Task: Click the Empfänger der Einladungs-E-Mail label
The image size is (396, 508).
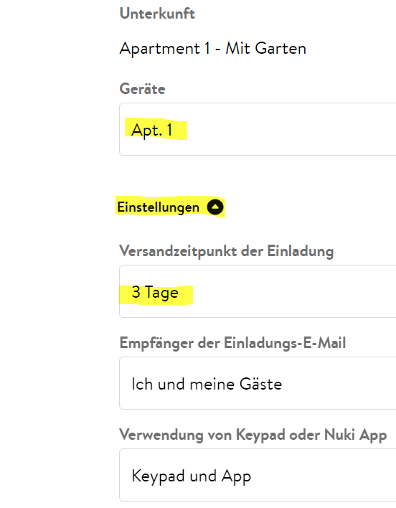Action: point(233,343)
